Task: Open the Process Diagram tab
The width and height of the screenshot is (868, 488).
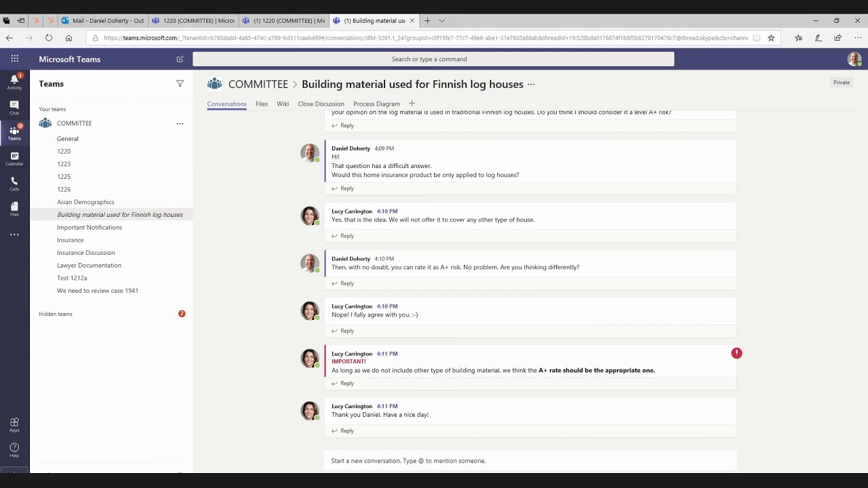Action: [376, 104]
